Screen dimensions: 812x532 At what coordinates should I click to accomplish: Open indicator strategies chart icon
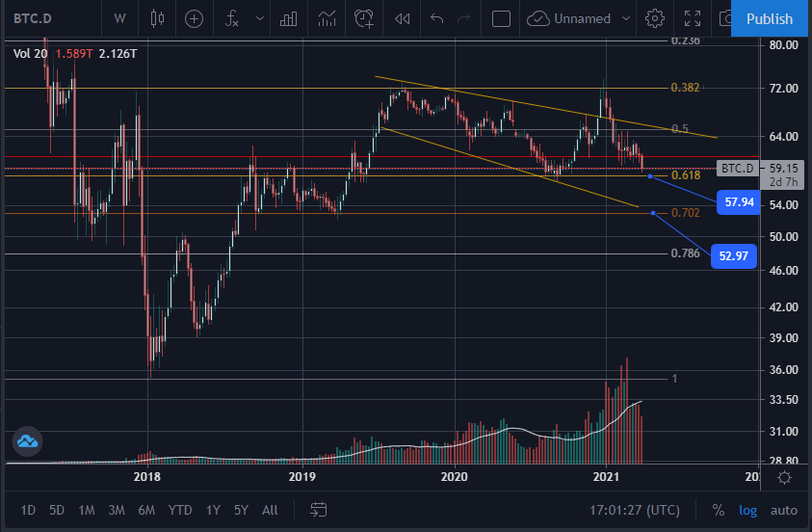click(327, 19)
